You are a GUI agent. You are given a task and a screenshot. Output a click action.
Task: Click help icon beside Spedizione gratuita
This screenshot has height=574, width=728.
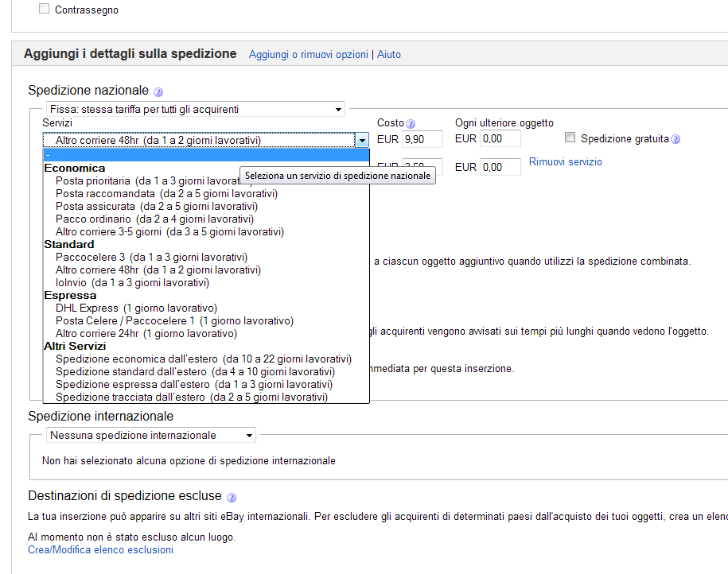(x=675, y=139)
